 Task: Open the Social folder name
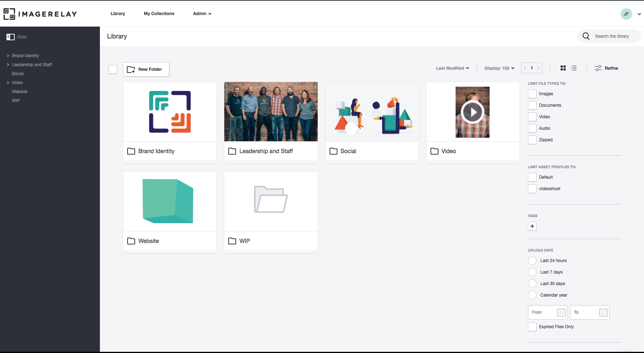pos(348,151)
